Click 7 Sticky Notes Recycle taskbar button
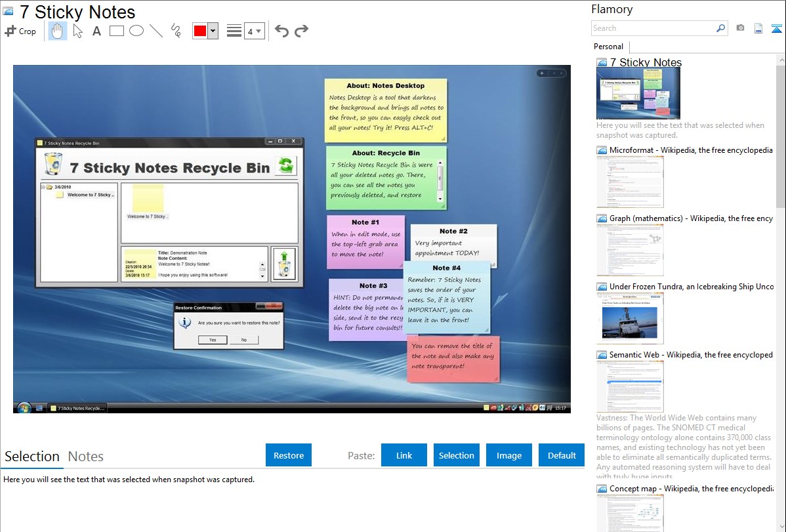Viewport: 786px width, 532px height. click(77, 408)
